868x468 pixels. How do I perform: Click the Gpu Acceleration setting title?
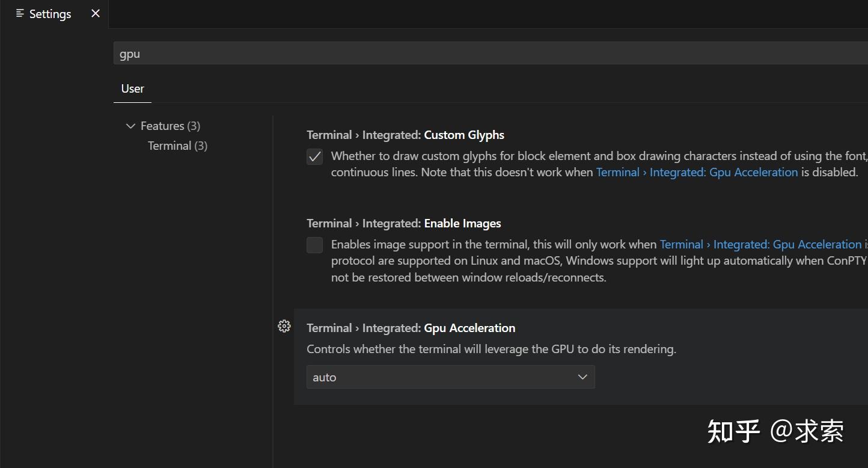coord(411,328)
